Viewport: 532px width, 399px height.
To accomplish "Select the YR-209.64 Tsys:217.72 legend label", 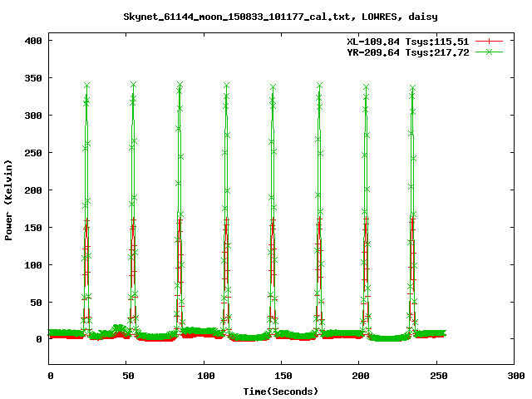I will (408, 52).
